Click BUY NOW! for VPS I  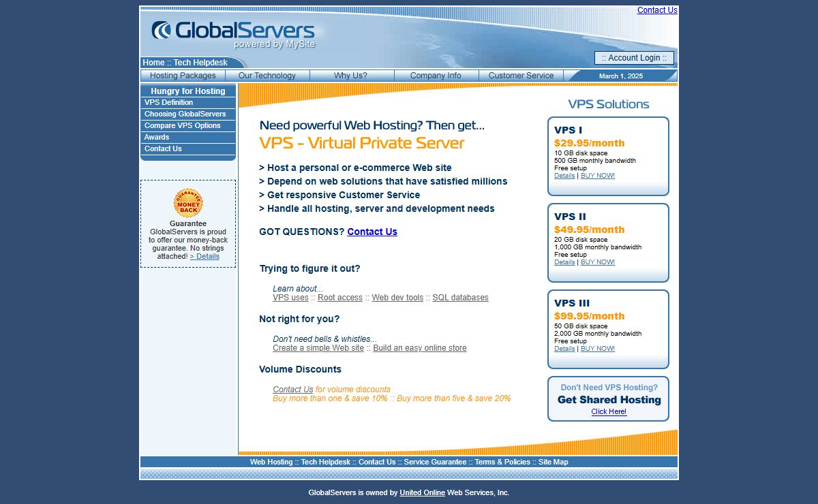point(598,176)
